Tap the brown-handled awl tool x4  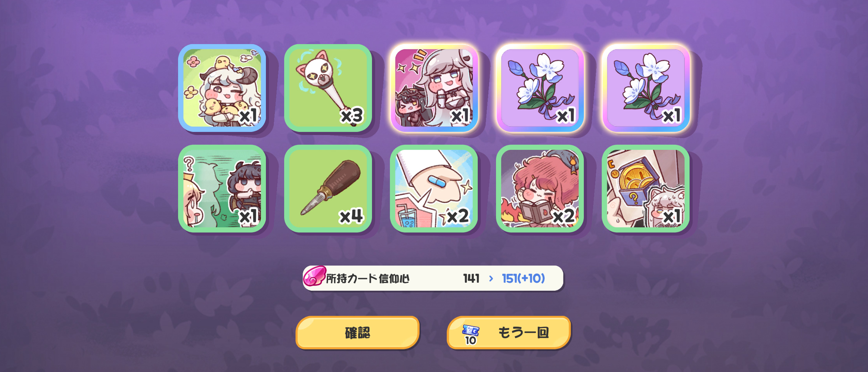tap(328, 188)
